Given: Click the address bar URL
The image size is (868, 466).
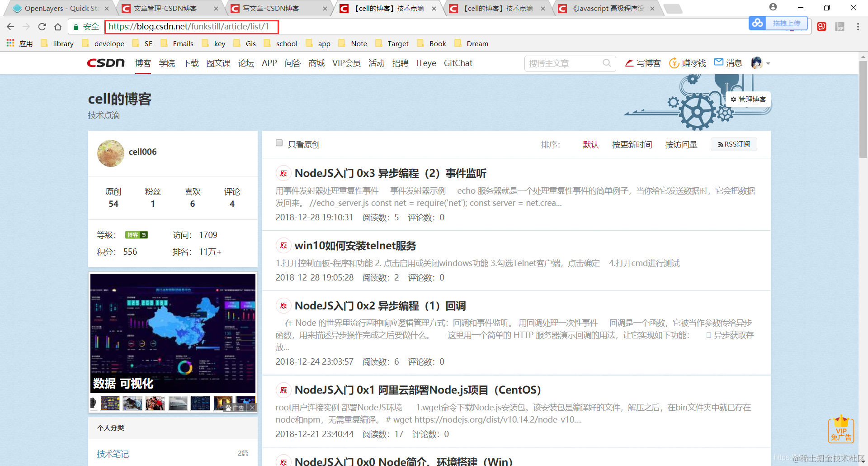Looking at the screenshot, I should 189,27.
